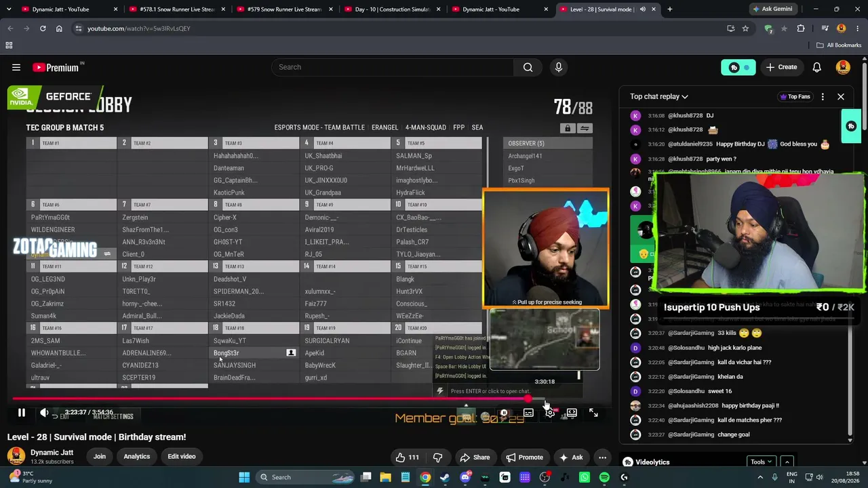Show hidden system tray icons
This screenshot has height=488, width=868.
coord(759,477)
